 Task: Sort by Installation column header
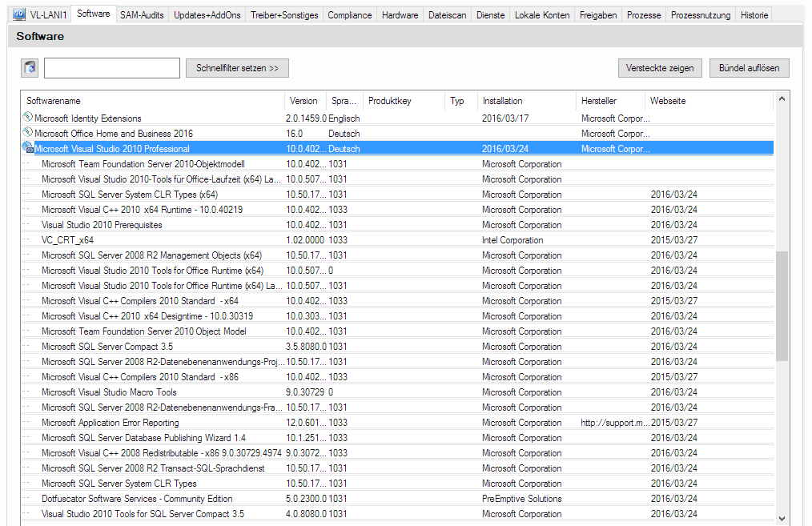tap(526, 101)
